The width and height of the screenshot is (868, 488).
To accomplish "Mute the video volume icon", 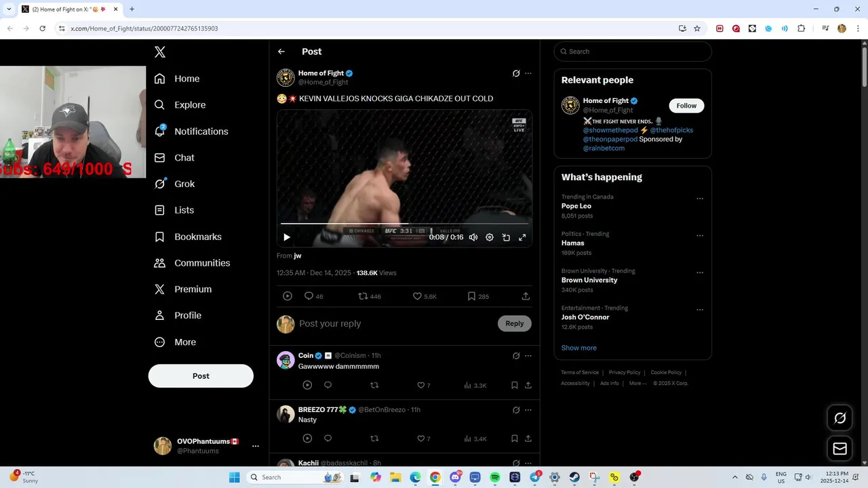I will point(473,237).
